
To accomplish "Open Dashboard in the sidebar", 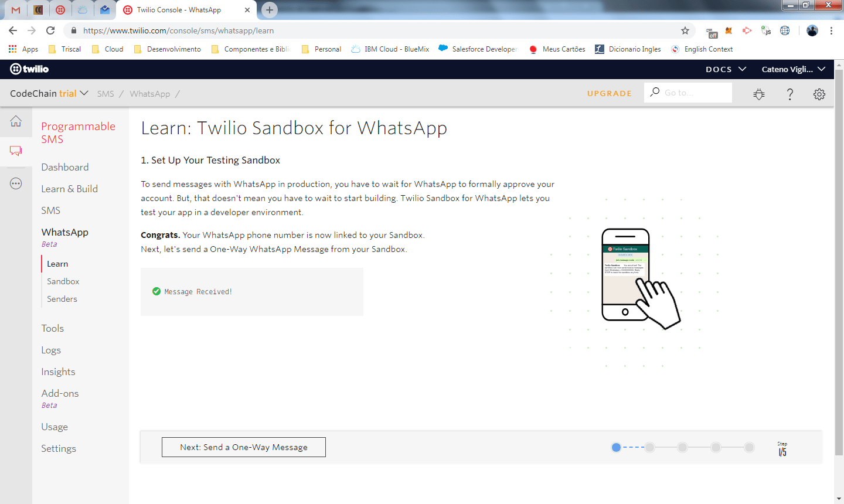I will [x=65, y=167].
